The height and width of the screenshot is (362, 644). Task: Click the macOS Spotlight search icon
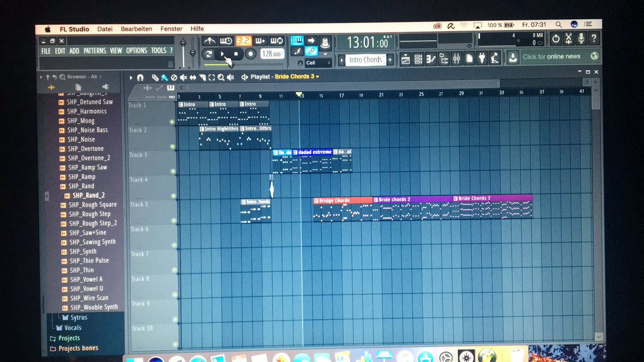(x=559, y=25)
